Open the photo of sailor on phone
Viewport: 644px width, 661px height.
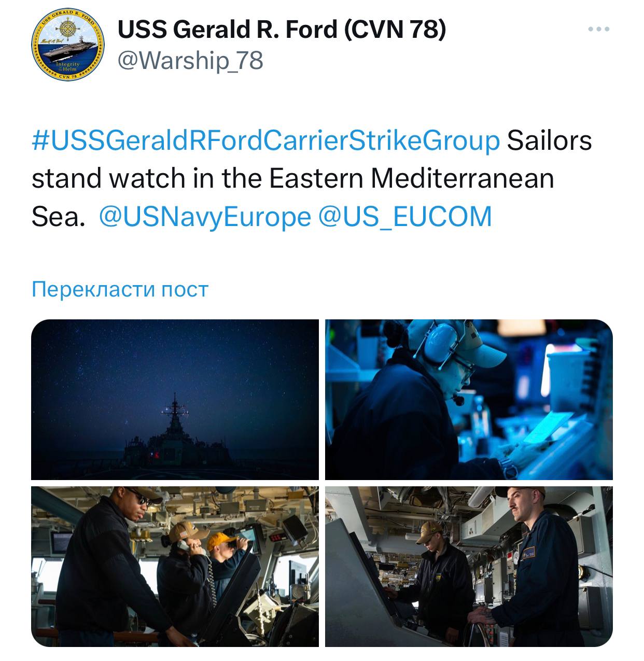coord(175,567)
